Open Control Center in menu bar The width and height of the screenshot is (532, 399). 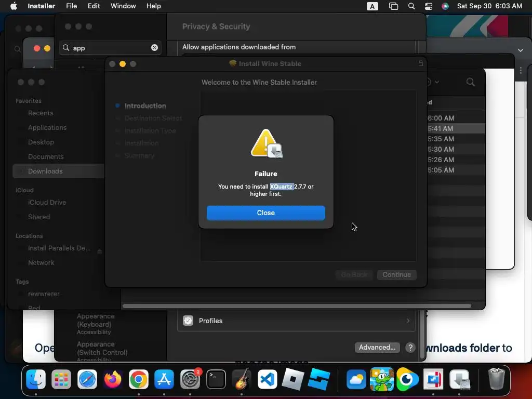429,6
